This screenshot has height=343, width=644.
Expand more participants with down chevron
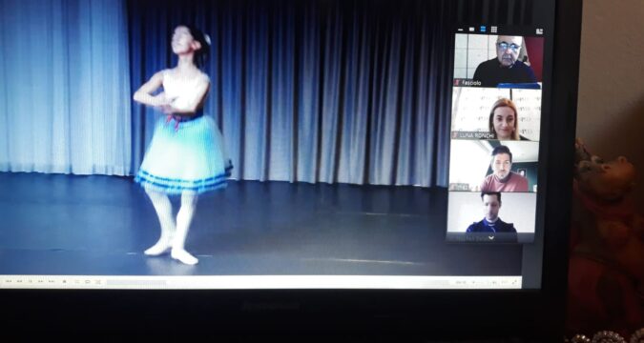click(490, 237)
